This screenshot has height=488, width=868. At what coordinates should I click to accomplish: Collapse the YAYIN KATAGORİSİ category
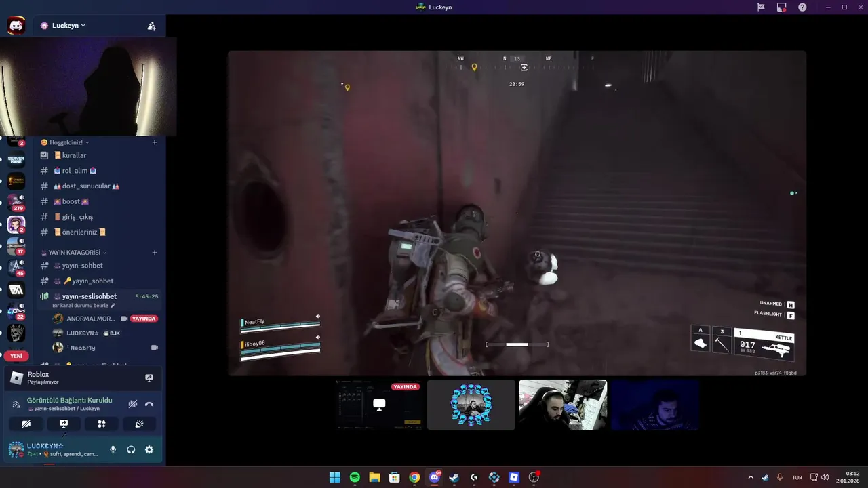click(x=74, y=253)
